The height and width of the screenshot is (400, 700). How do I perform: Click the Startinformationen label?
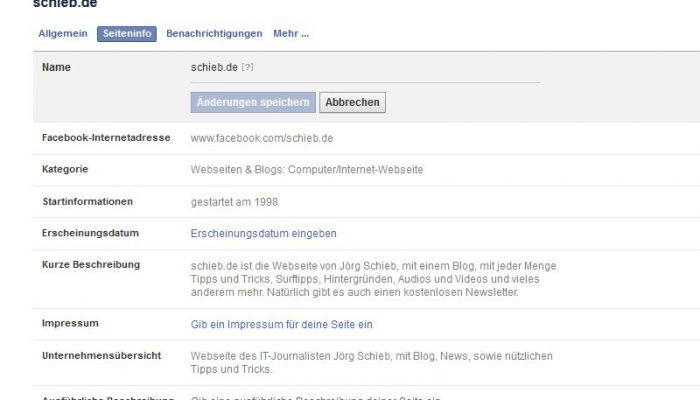(88, 201)
